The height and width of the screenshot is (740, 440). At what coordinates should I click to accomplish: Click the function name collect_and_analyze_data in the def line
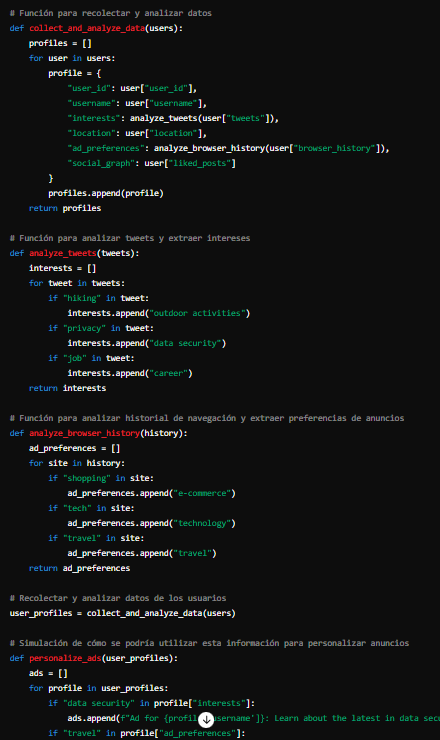(x=87, y=28)
